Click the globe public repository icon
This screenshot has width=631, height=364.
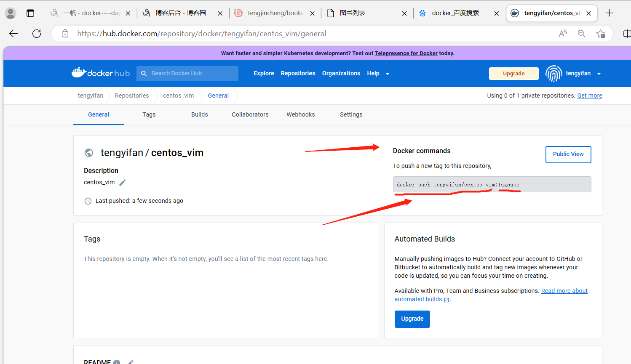[x=89, y=153]
